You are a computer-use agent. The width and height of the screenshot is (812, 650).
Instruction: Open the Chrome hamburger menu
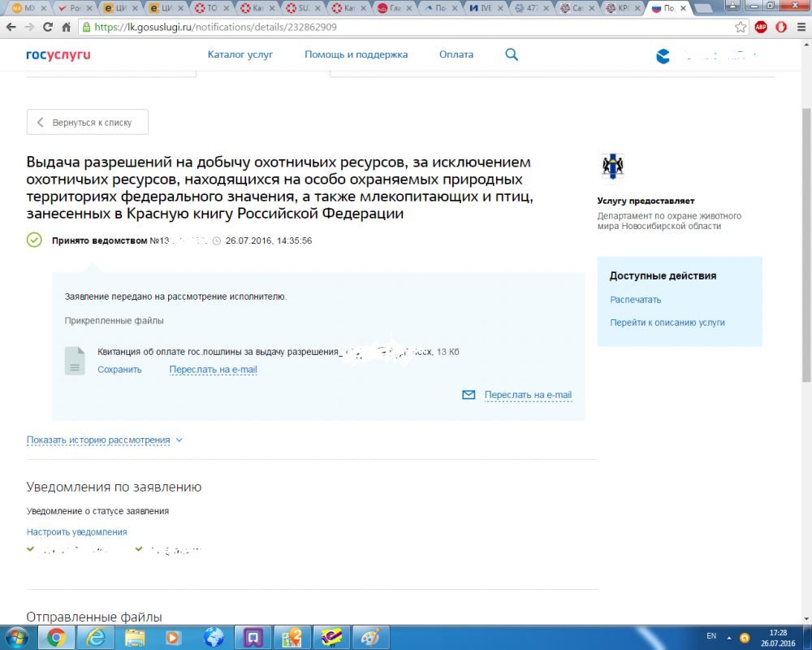pyautogui.click(x=801, y=27)
